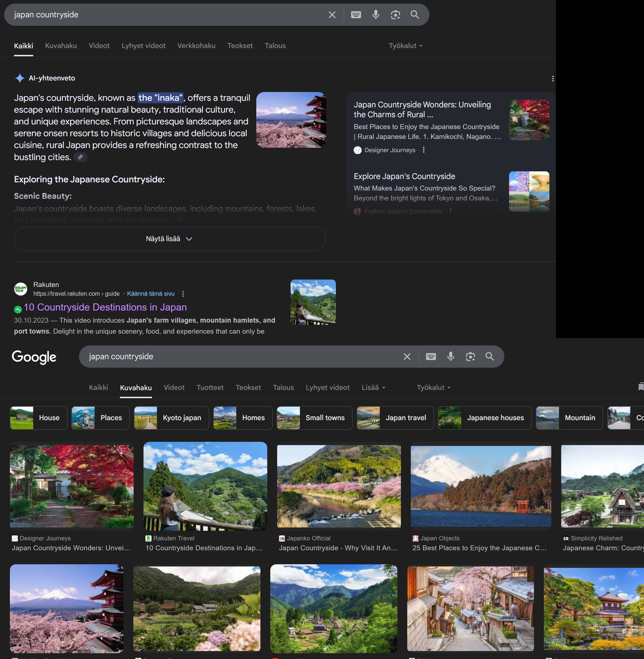Open Designer Journeys red maple image result
Image resolution: width=644 pixels, height=659 pixels.
[x=72, y=486]
